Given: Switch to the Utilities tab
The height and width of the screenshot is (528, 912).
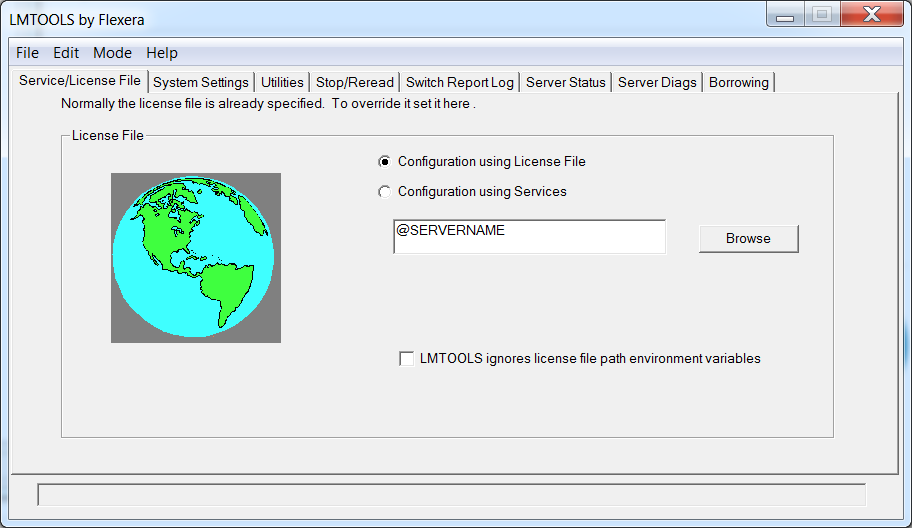Looking at the screenshot, I should tap(282, 83).
